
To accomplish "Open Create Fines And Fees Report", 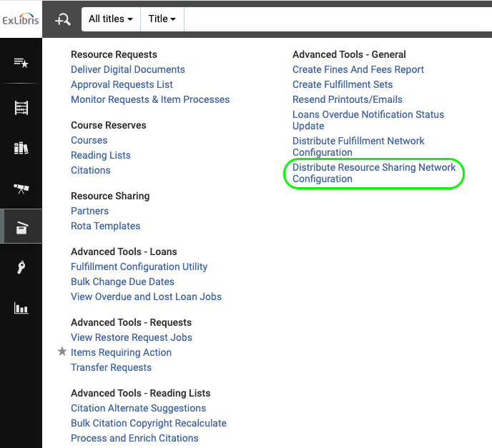I will point(358,69).
